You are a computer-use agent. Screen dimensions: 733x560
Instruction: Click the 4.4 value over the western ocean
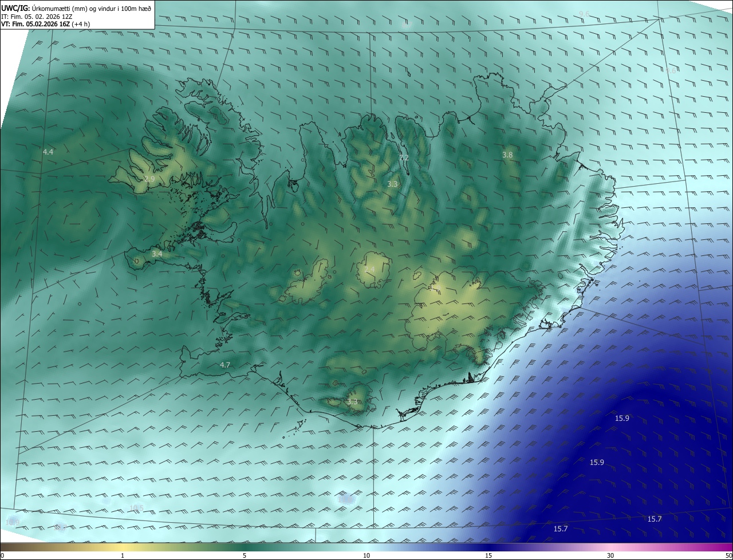coord(48,152)
